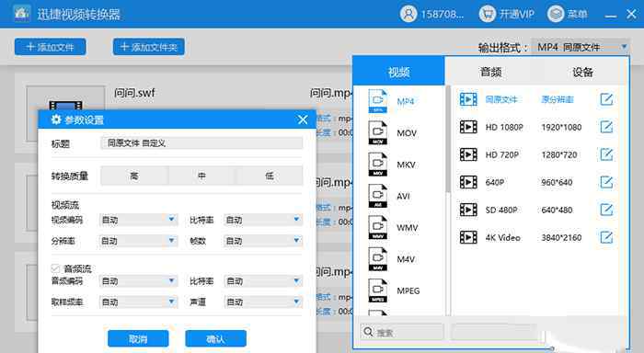Edit the HD 720P preset

(x=606, y=154)
